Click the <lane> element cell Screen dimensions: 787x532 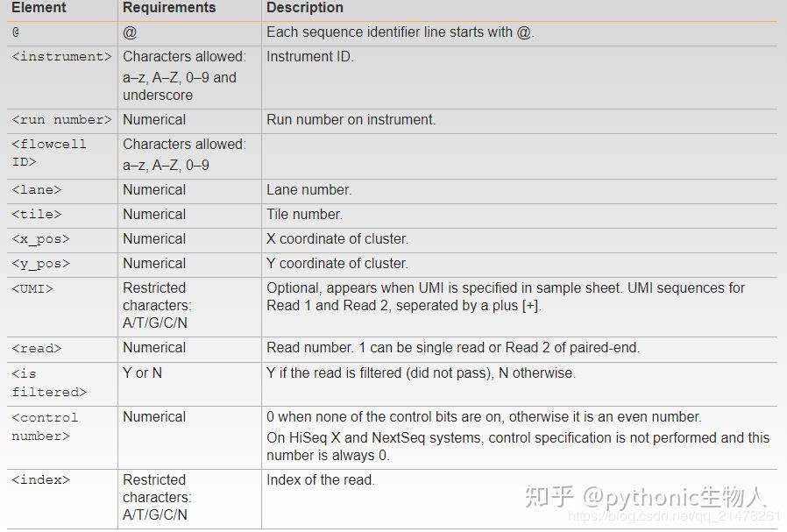[37, 190]
